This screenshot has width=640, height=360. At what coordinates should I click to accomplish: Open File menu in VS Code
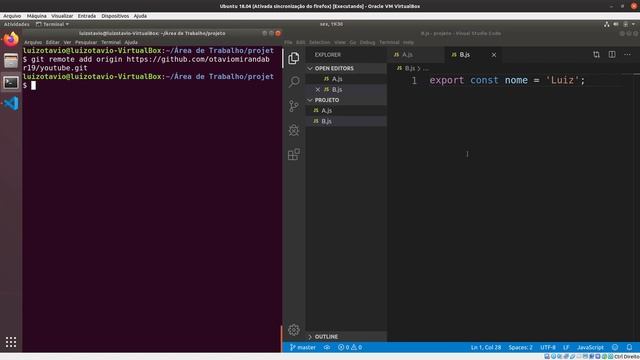point(288,42)
